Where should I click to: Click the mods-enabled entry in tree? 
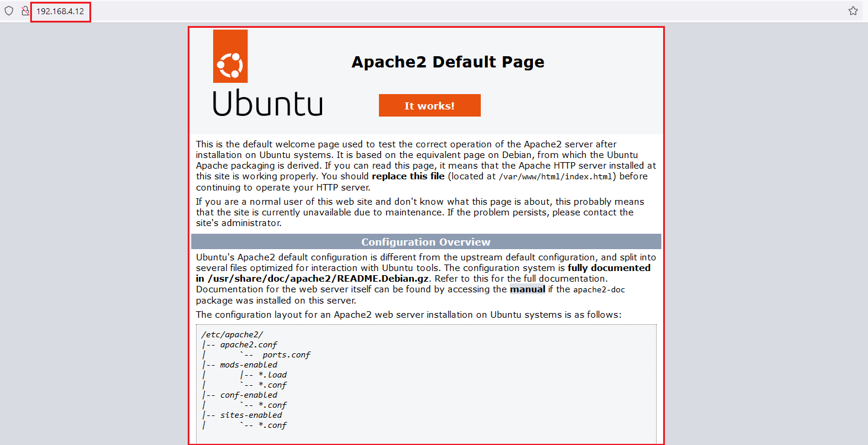[249, 365]
